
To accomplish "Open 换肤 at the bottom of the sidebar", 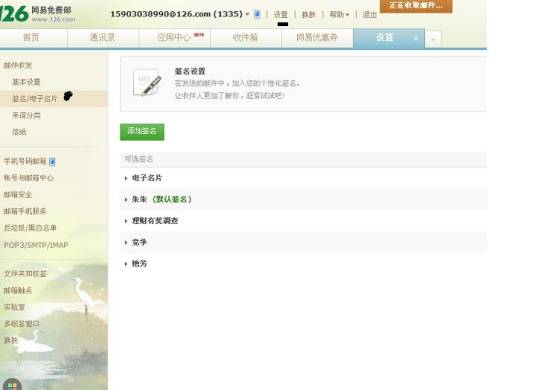I will 11,340.
